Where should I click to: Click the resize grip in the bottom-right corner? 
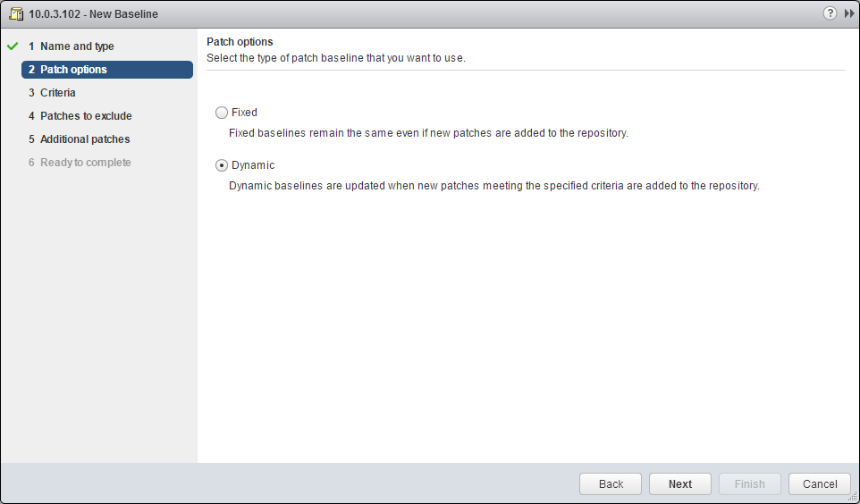[x=852, y=496]
